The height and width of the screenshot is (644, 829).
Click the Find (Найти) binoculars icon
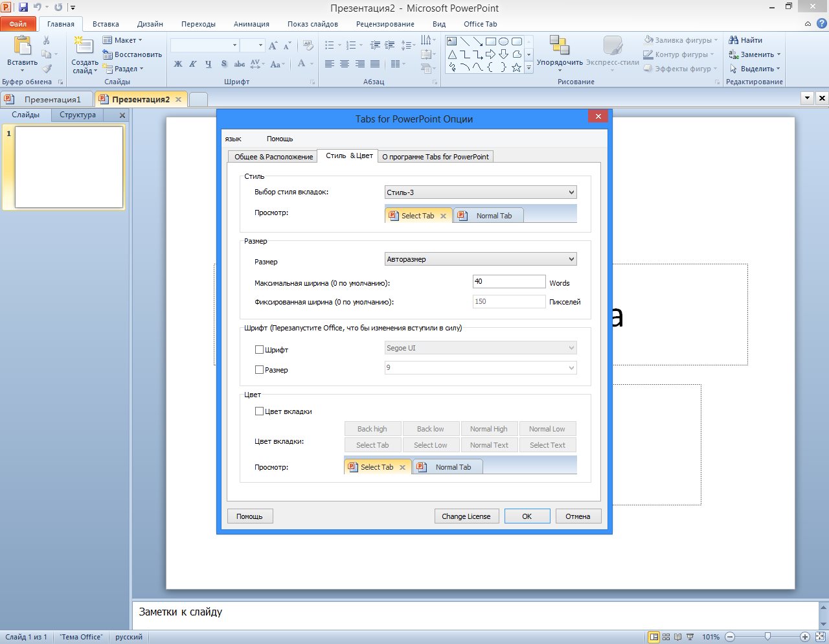coord(734,40)
